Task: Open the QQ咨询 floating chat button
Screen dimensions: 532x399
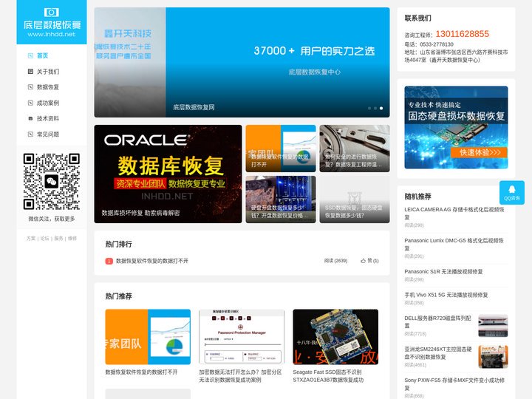Action: point(511,192)
